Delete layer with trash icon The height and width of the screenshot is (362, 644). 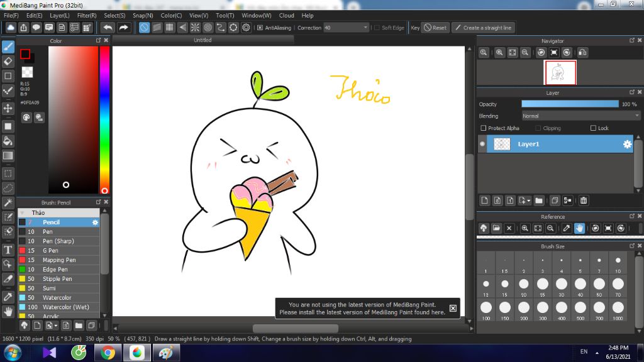584,200
